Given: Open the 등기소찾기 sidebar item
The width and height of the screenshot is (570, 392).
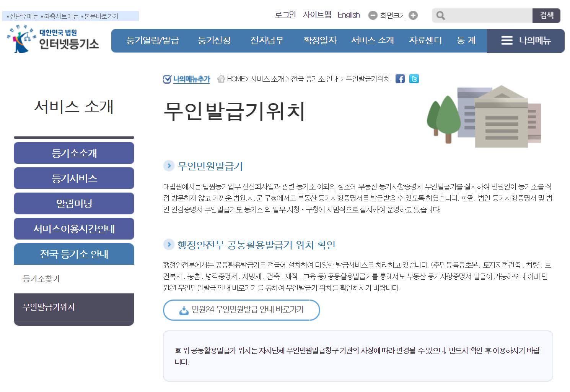Looking at the screenshot, I should pos(74,279).
